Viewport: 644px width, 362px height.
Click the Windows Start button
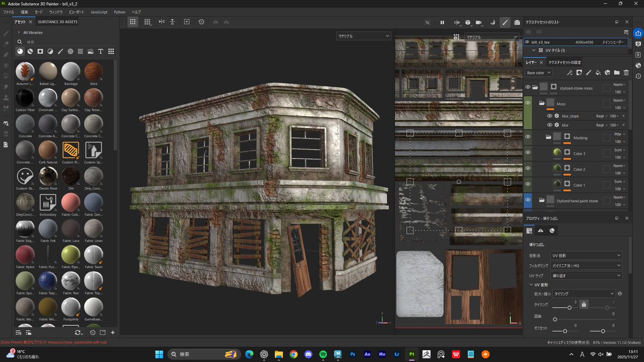(x=159, y=354)
